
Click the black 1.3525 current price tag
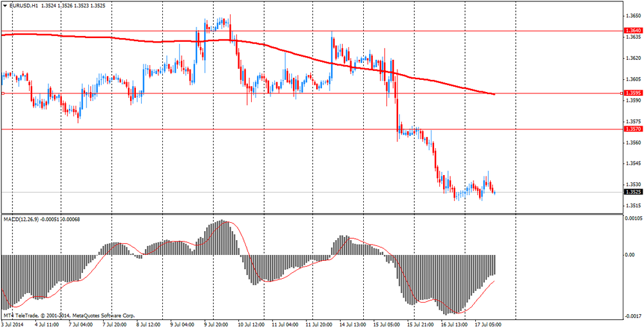pos(632,192)
